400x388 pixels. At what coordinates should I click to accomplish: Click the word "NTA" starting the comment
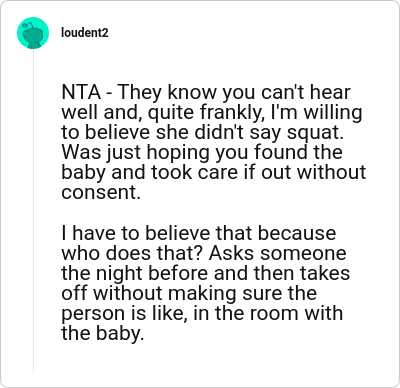point(81,92)
